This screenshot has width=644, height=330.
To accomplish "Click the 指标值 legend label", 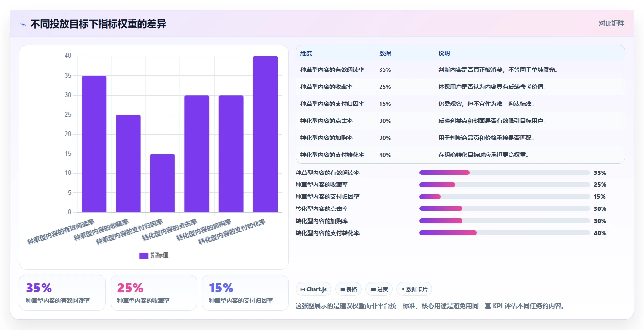I will (x=160, y=255).
